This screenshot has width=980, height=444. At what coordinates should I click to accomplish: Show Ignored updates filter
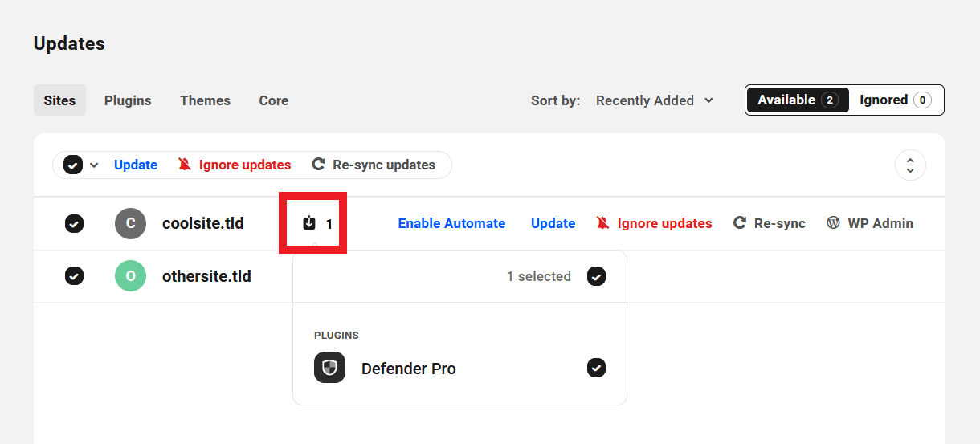[895, 100]
